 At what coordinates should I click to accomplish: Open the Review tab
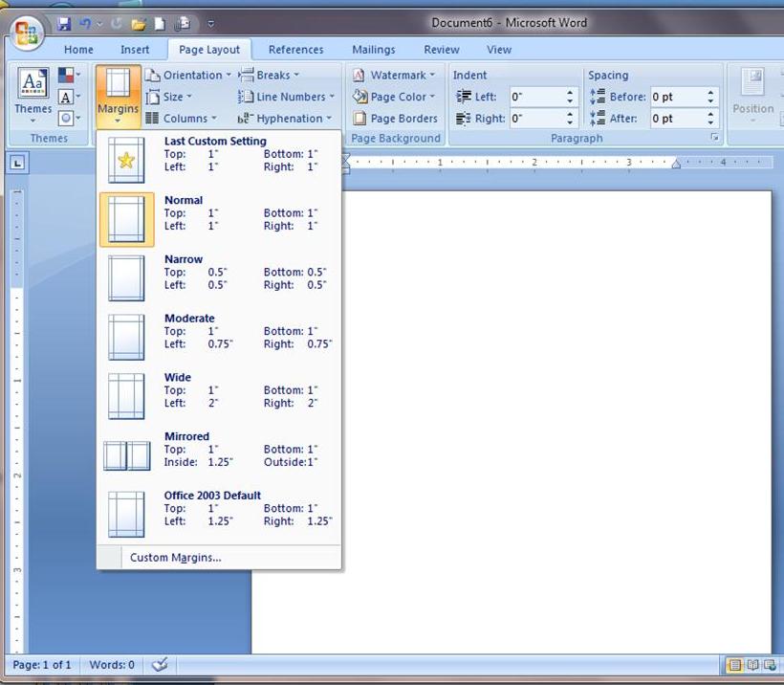pyautogui.click(x=442, y=50)
